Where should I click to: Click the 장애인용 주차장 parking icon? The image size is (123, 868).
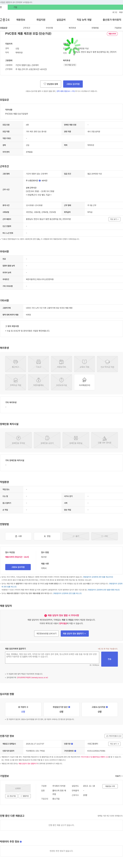(19, 440)
